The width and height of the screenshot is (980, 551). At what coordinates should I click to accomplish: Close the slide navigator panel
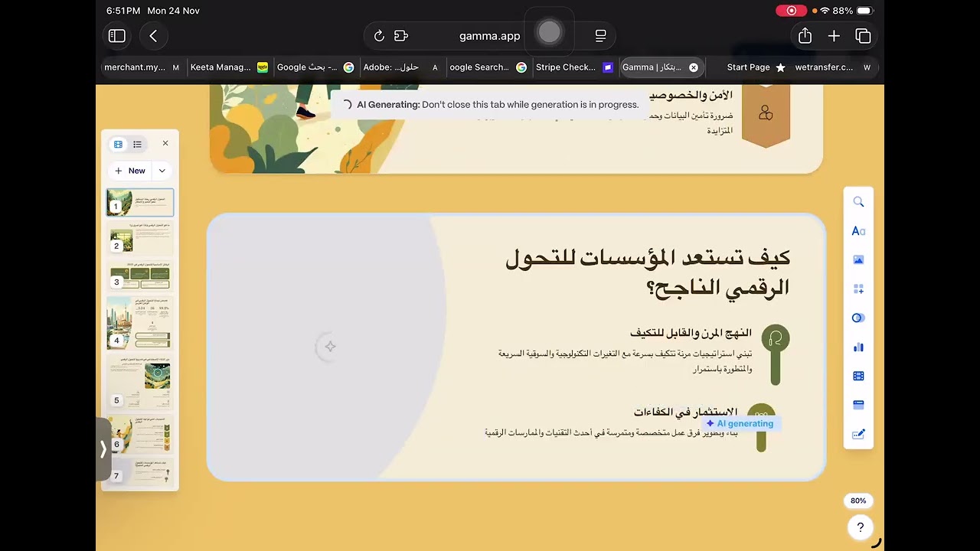(165, 143)
